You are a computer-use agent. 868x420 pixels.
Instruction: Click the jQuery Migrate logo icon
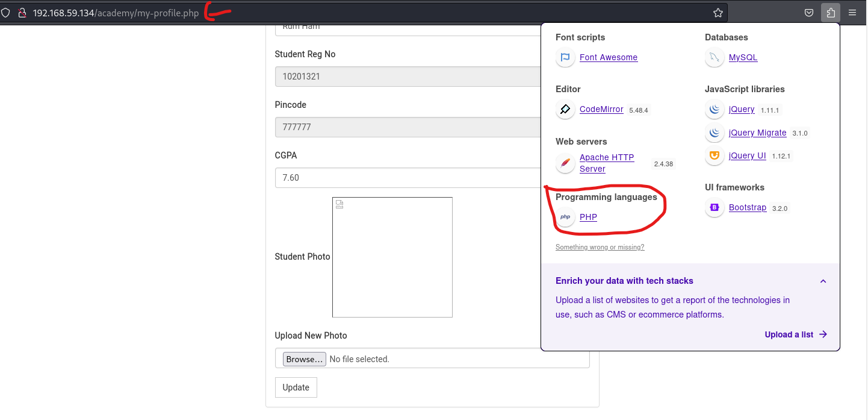pyautogui.click(x=715, y=133)
